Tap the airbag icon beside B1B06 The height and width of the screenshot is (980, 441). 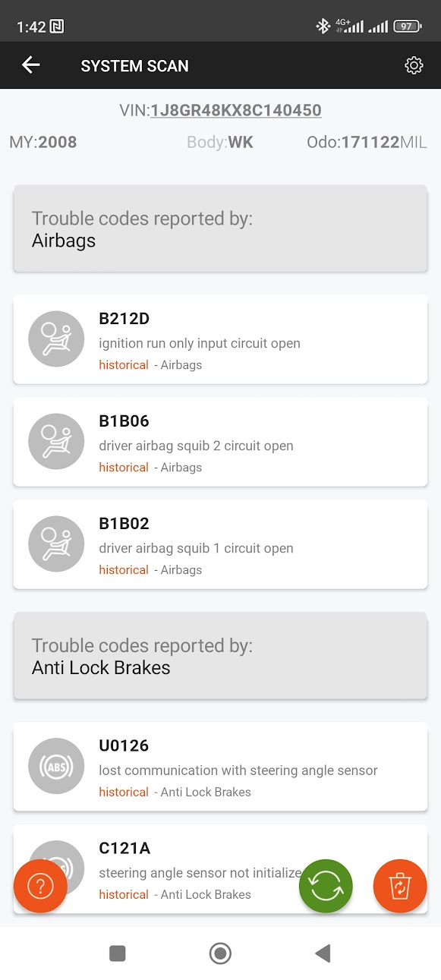point(55,441)
